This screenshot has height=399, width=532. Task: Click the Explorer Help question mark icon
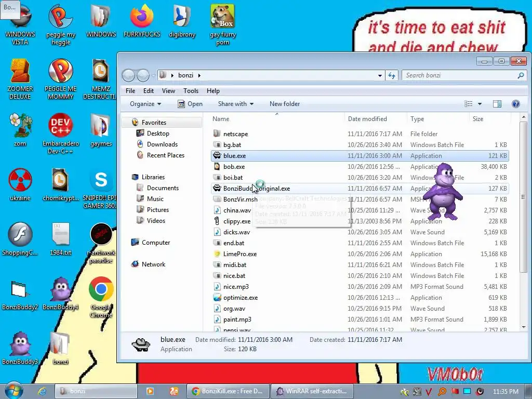tap(515, 104)
